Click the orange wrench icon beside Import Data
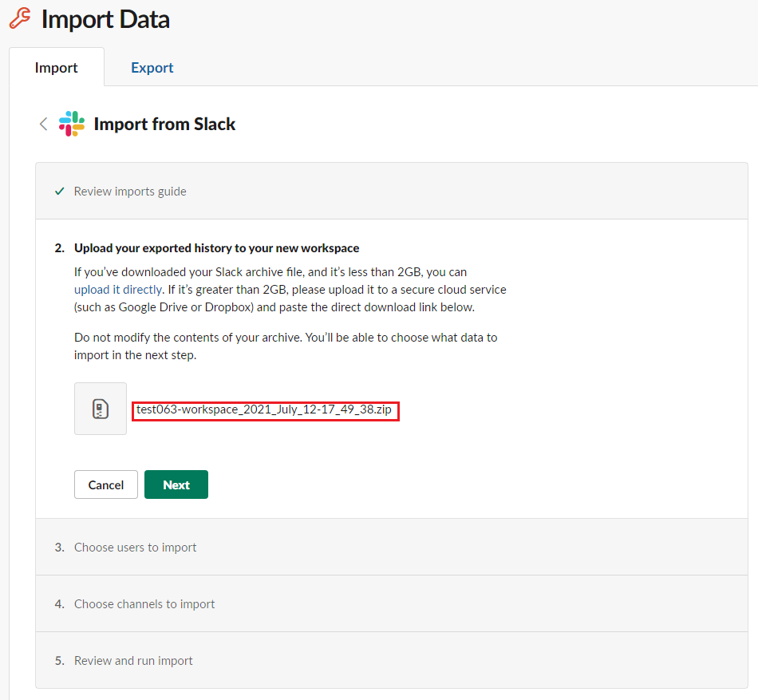Viewport: 758px width, 700px height. 20,18
